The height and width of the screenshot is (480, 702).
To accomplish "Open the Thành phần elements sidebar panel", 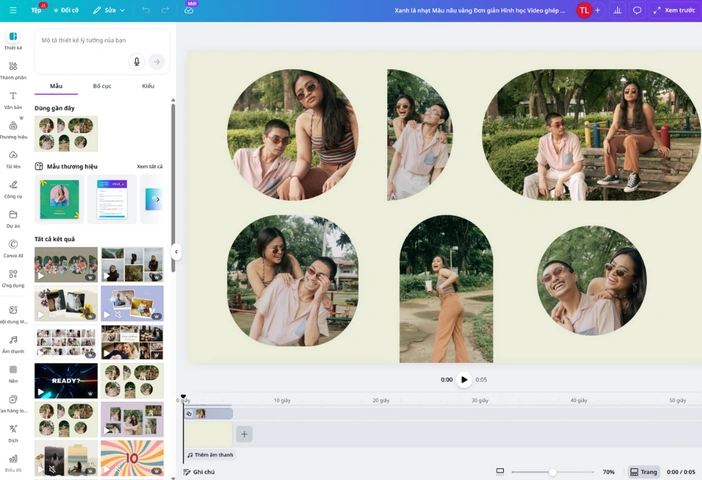I will coord(13,70).
